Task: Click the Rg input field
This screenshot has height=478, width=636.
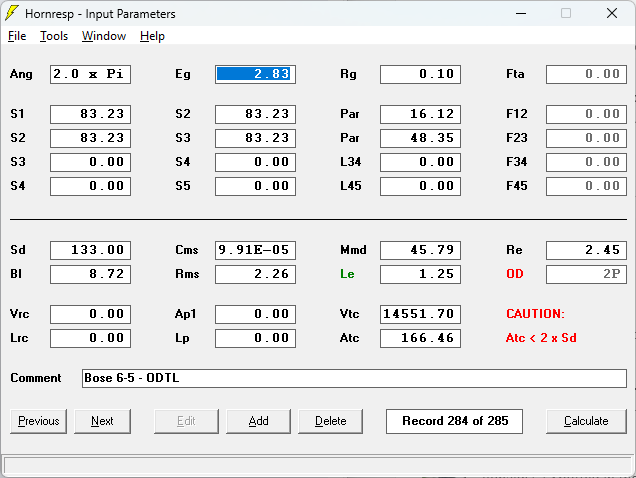Action: [420, 74]
